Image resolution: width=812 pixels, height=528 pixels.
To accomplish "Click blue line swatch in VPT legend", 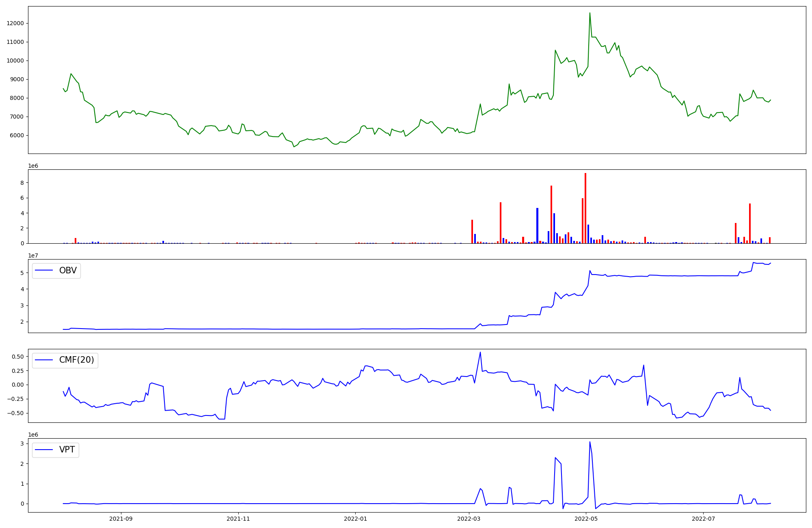I will coord(44,450).
